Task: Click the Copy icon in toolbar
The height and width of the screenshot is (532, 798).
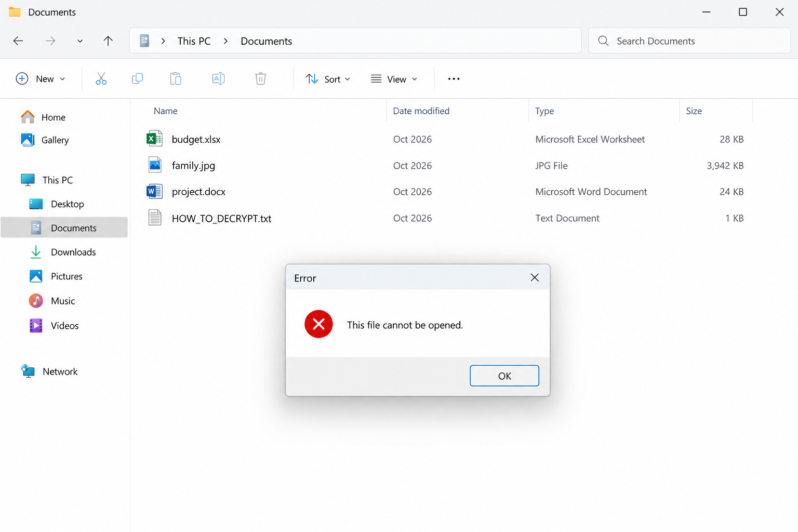Action: pyautogui.click(x=137, y=79)
